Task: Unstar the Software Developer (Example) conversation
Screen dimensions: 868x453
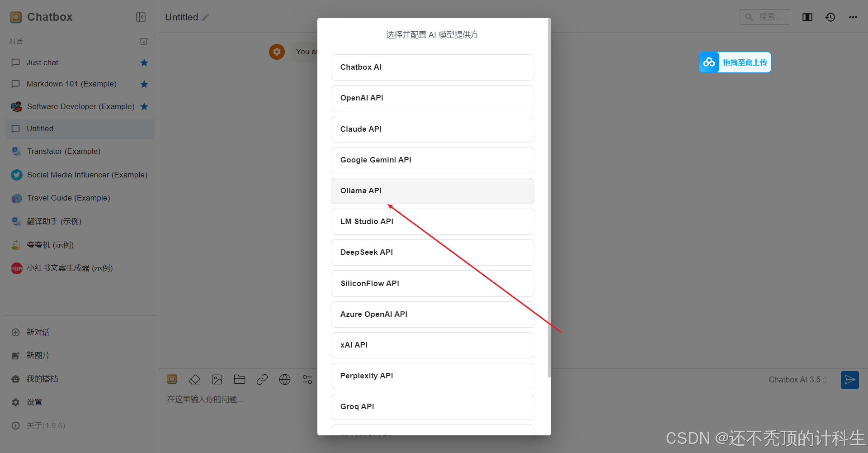Action: (144, 107)
